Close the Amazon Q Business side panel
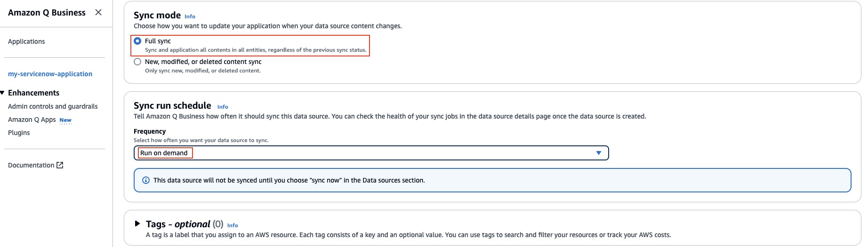 pyautogui.click(x=98, y=12)
